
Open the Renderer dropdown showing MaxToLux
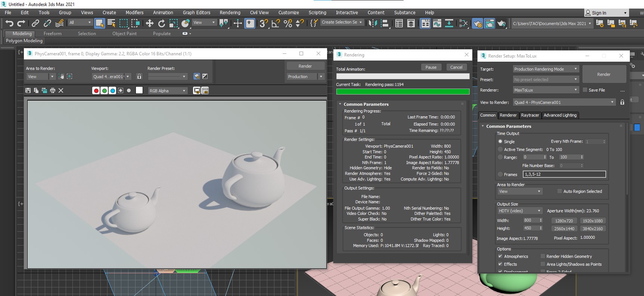(546, 90)
